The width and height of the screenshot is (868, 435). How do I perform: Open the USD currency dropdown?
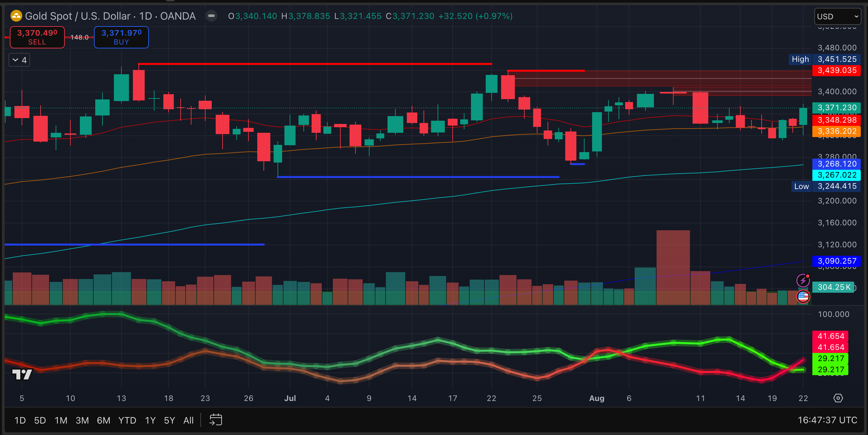tap(837, 16)
